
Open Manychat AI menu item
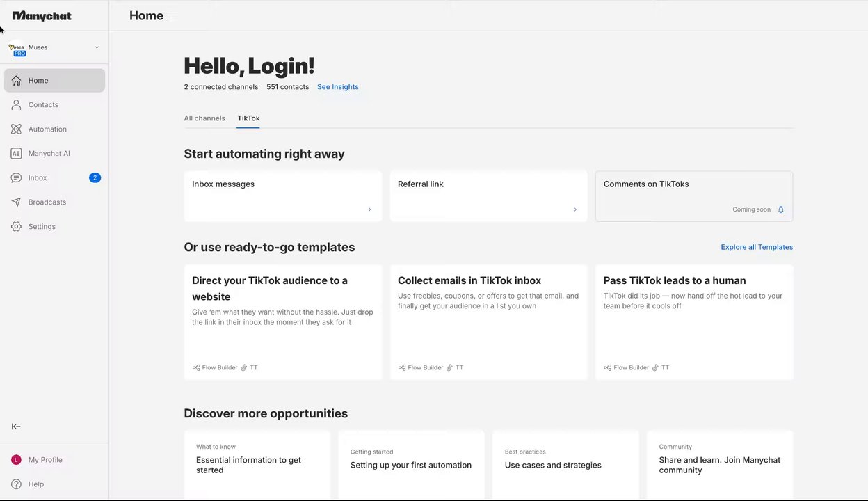(x=54, y=154)
